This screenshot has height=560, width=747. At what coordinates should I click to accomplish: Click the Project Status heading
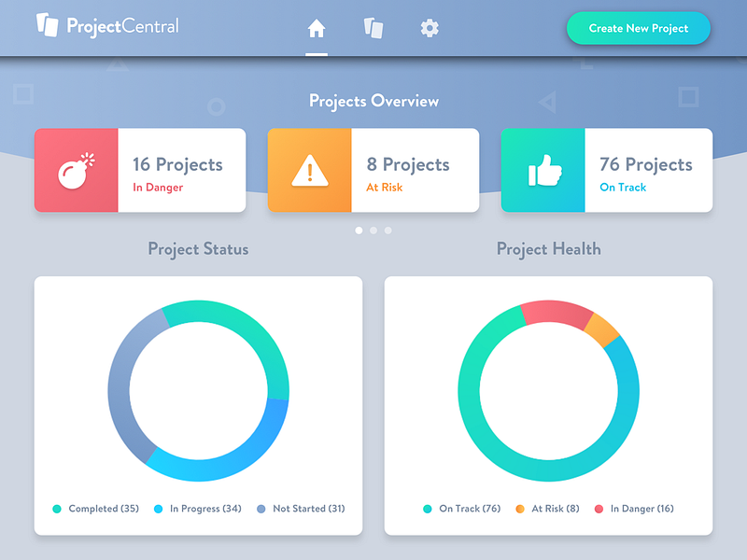tap(198, 249)
